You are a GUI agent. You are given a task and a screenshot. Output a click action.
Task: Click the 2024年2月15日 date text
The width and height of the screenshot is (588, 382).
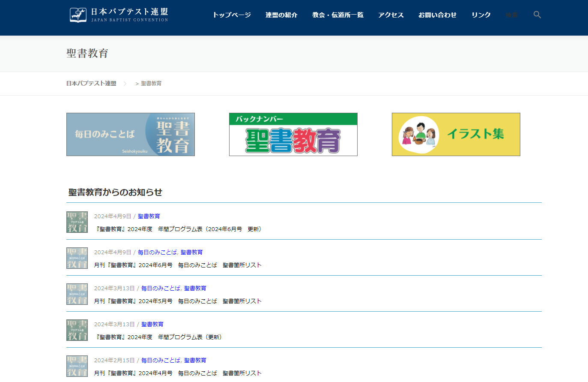[x=114, y=360]
